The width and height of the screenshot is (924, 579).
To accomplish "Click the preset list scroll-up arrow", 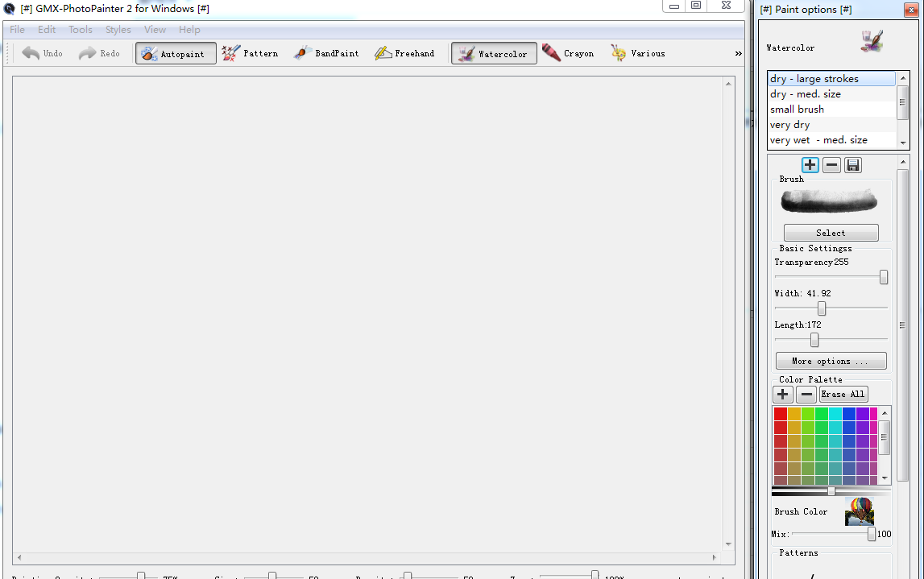I will [x=903, y=78].
